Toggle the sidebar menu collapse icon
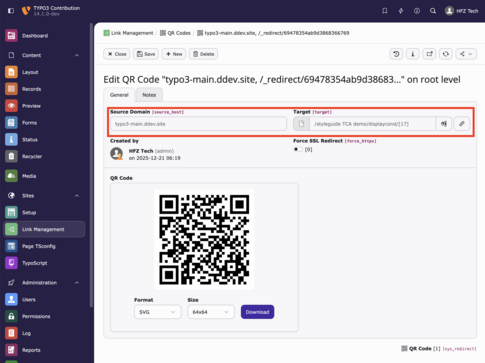The width and height of the screenshot is (485, 363). [11, 11]
